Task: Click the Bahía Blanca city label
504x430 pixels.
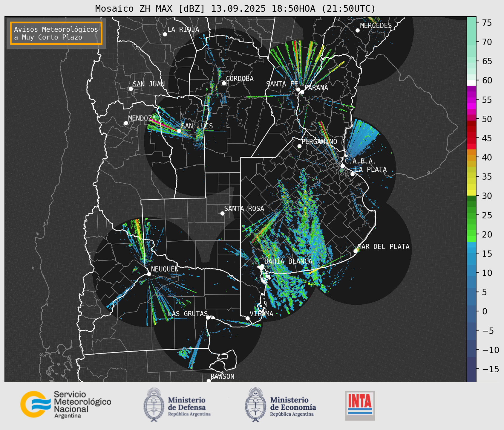Action: pos(288,261)
